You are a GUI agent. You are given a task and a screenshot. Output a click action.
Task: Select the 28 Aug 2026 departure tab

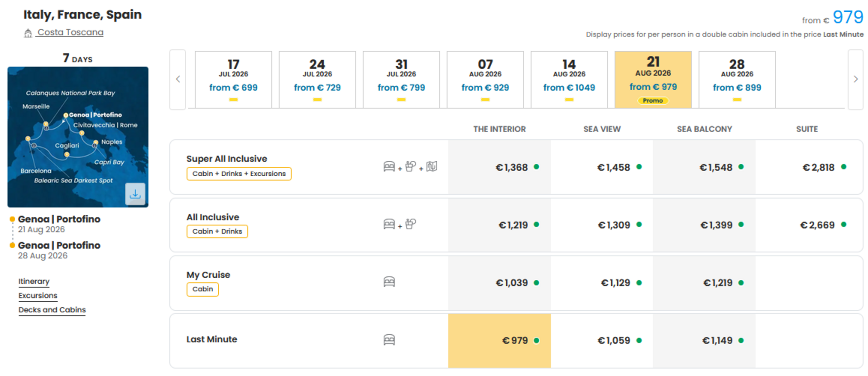point(737,79)
